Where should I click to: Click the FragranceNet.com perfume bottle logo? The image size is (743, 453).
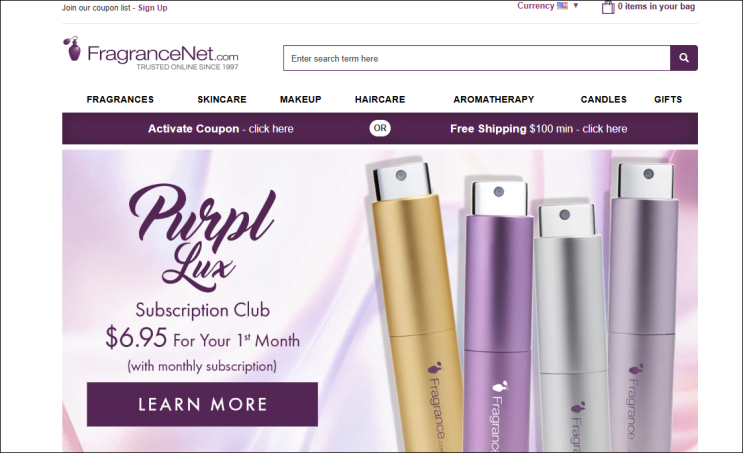[151, 54]
